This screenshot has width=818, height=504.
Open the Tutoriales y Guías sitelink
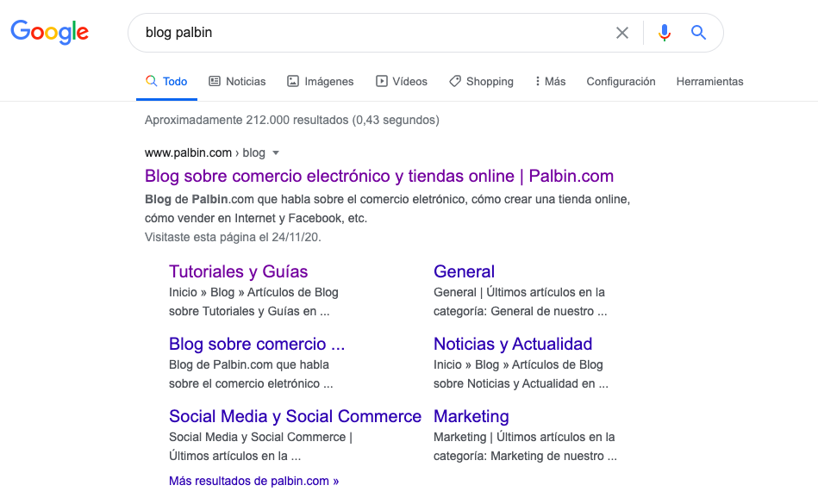pyautogui.click(x=238, y=272)
